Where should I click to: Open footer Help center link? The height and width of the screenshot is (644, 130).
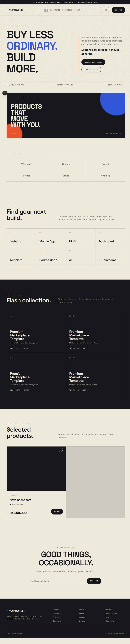point(110,621)
